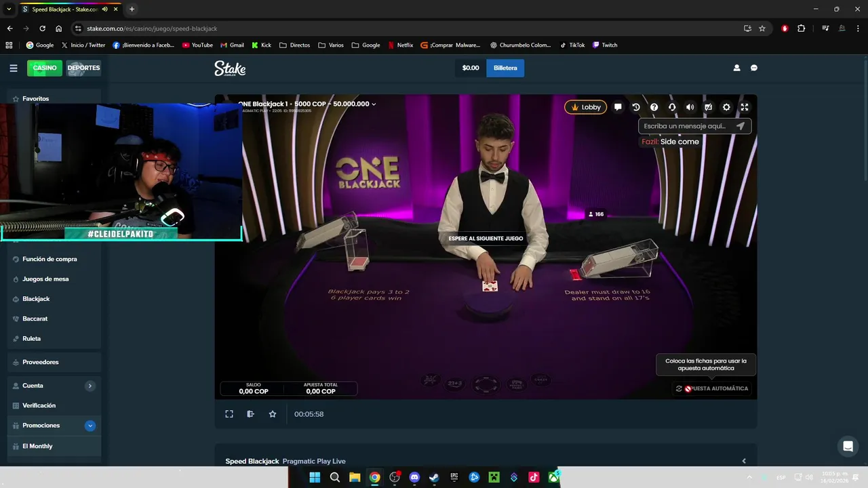This screenshot has width=868, height=488.
Task: Toggle theater mode below the game
Action: 229,414
